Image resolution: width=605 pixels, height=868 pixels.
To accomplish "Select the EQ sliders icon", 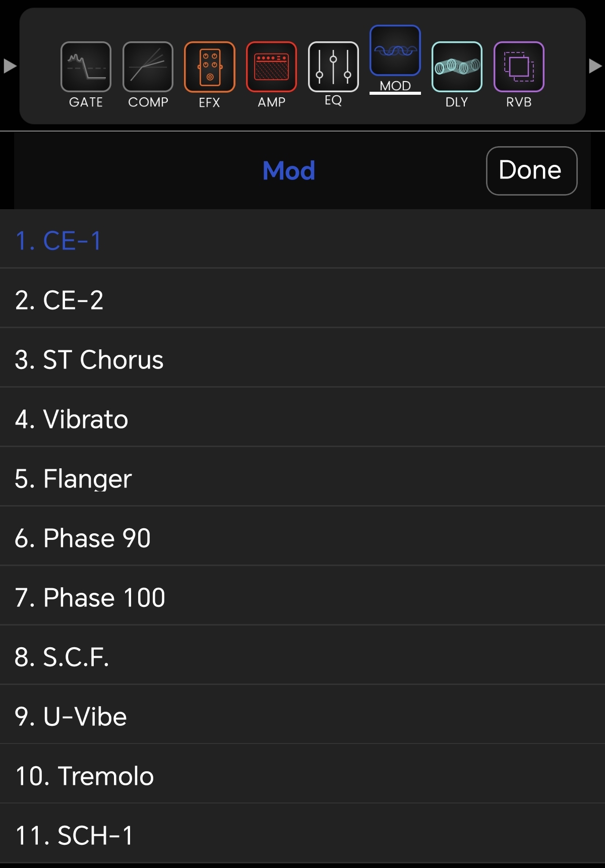I will pyautogui.click(x=333, y=67).
